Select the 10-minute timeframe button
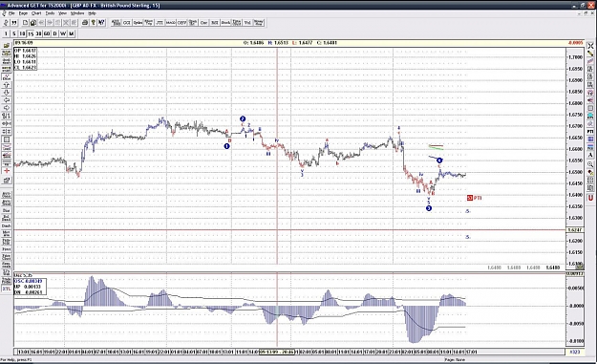Screen dimensions: 597x364 22,33
